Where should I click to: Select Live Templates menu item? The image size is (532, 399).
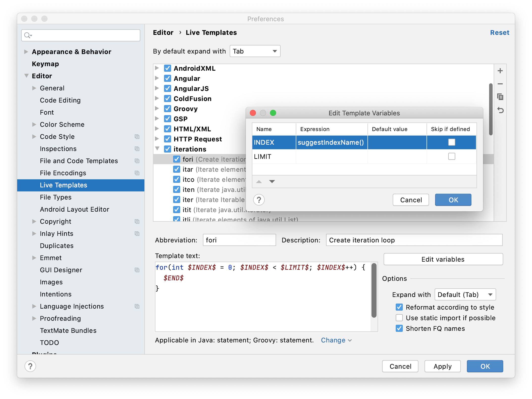click(64, 185)
